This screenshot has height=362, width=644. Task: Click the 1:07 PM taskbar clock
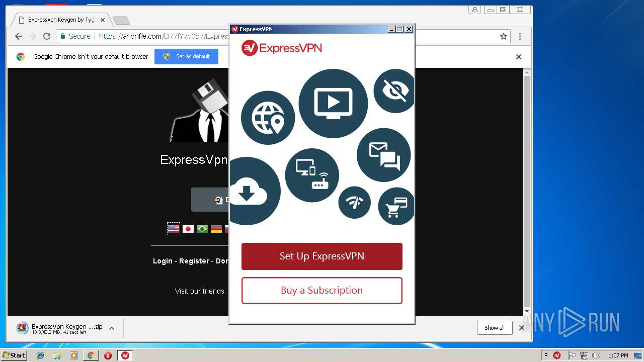(x=618, y=355)
